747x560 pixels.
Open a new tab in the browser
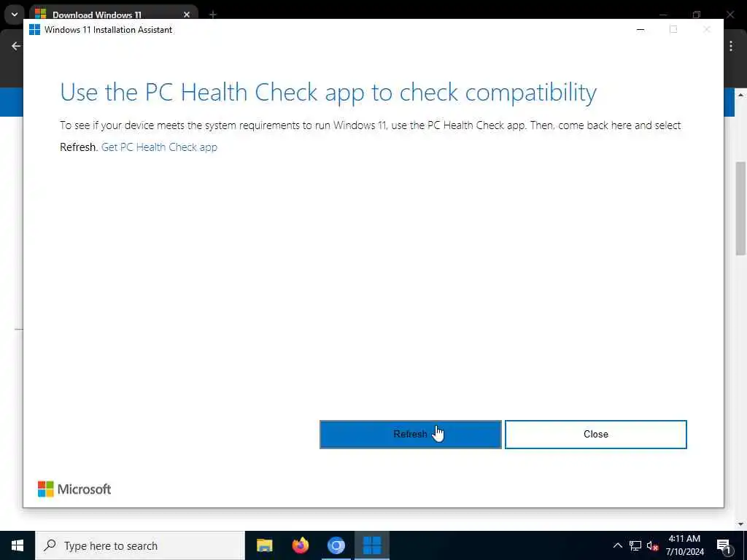pyautogui.click(x=213, y=15)
